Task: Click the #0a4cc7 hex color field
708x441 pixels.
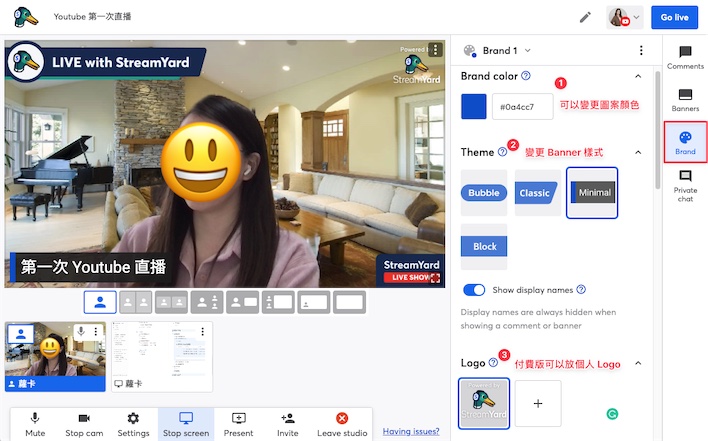Action: pyautogui.click(x=522, y=107)
